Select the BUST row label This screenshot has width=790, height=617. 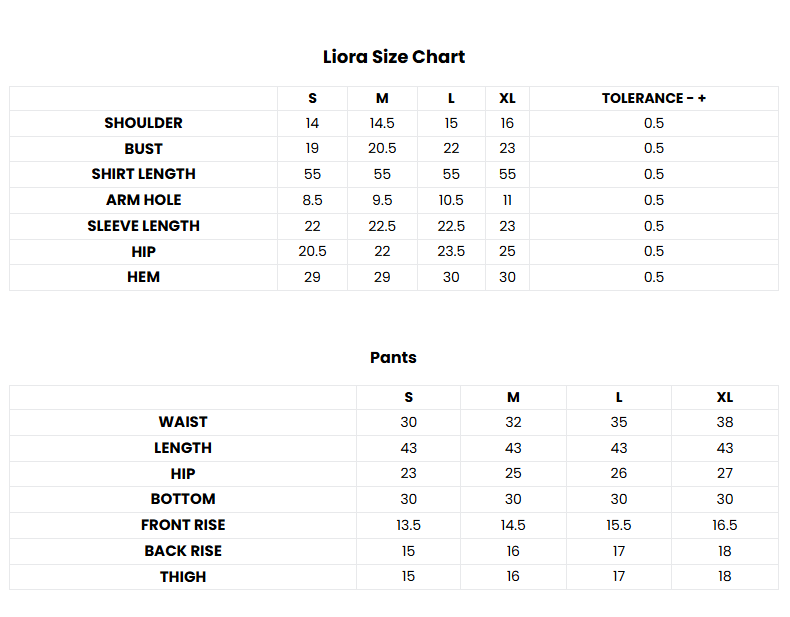click(143, 149)
